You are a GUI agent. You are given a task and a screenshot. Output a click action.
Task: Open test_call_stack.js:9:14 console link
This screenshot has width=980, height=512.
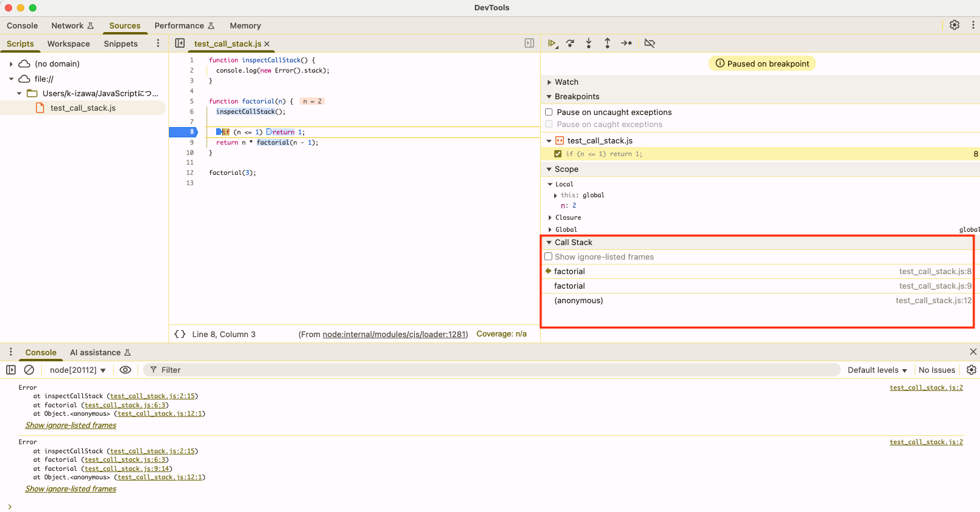[x=127, y=468]
